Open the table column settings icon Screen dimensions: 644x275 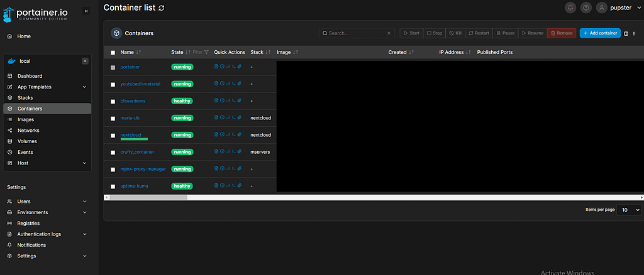pyautogui.click(x=626, y=33)
